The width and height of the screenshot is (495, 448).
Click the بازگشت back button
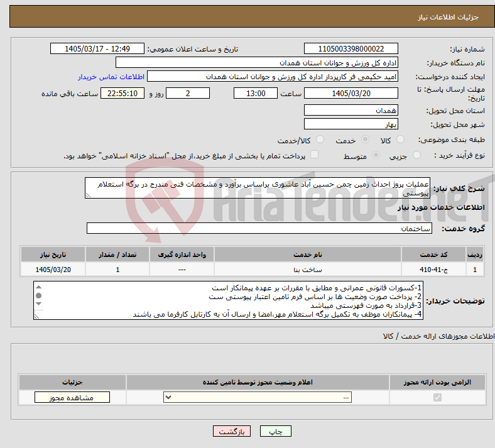[x=232, y=431]
